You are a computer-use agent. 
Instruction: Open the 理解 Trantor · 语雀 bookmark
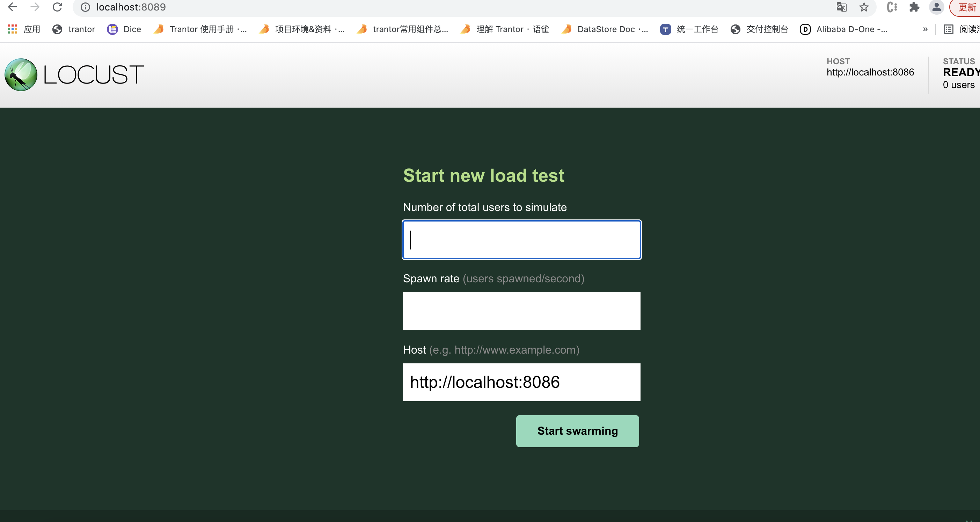click(x=504, y=29)
